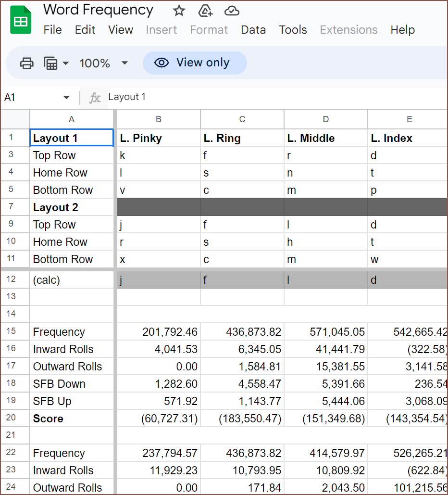448x495 pixels.
Task: Click the Layout 2 cell
Action: (72, 207)
